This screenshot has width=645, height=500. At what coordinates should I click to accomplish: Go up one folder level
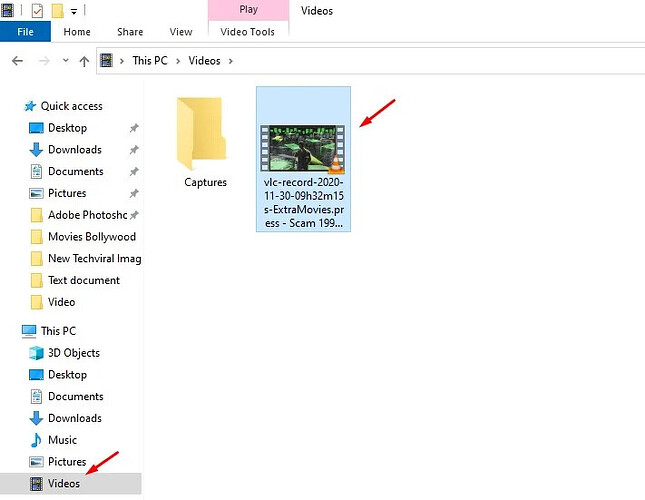tap(84, 61)
